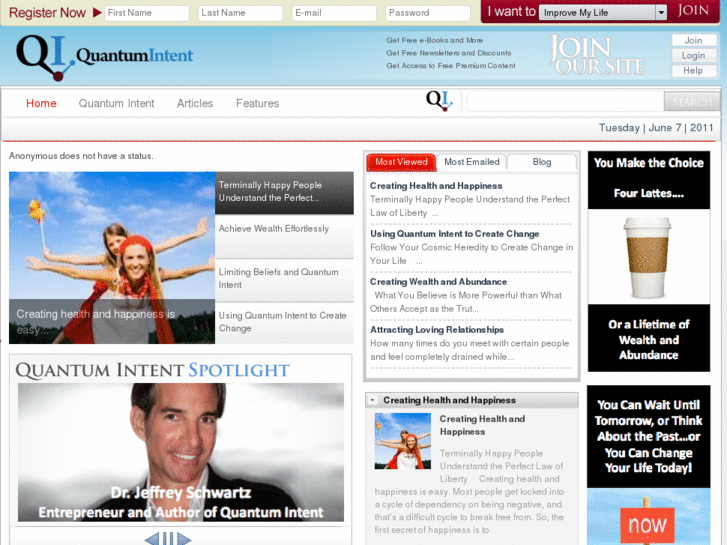
Task: Open the Articles menu item
Action: pyautogui.click(x=195, y=103)
